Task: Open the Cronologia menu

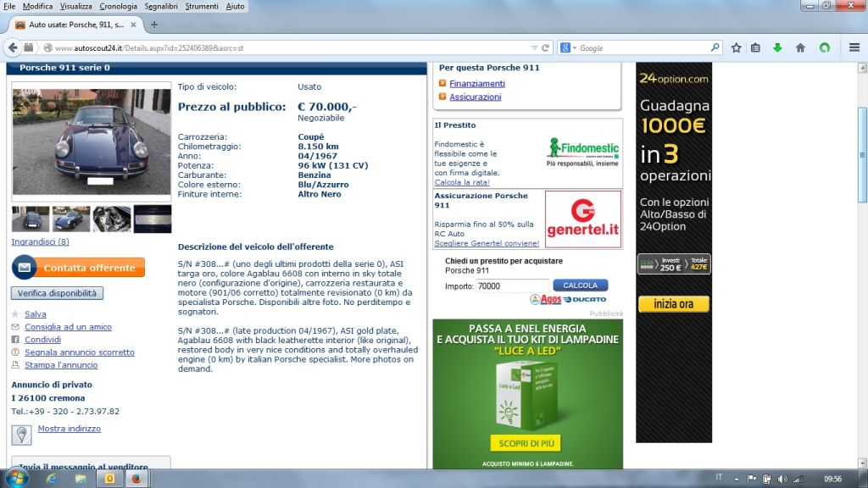Action: pos(118,6)
